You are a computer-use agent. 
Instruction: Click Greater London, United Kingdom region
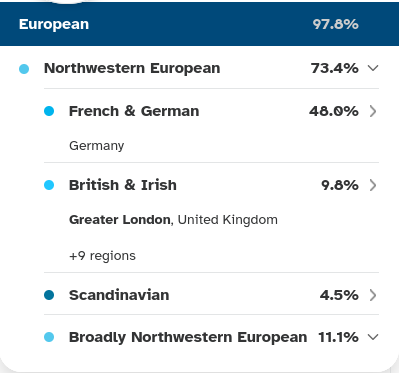(x=173, y=220)
